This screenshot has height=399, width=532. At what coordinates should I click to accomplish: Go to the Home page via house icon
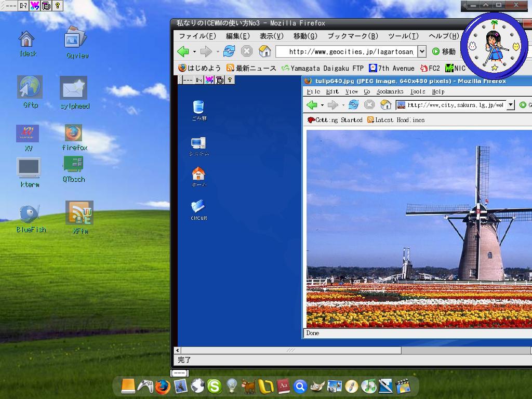[x=264, y=51]
